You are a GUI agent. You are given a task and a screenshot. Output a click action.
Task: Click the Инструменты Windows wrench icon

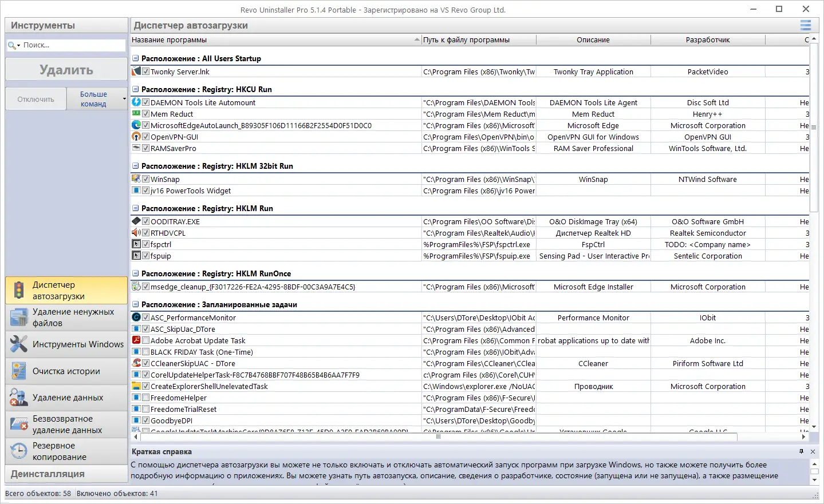click(x=19, y=344)
